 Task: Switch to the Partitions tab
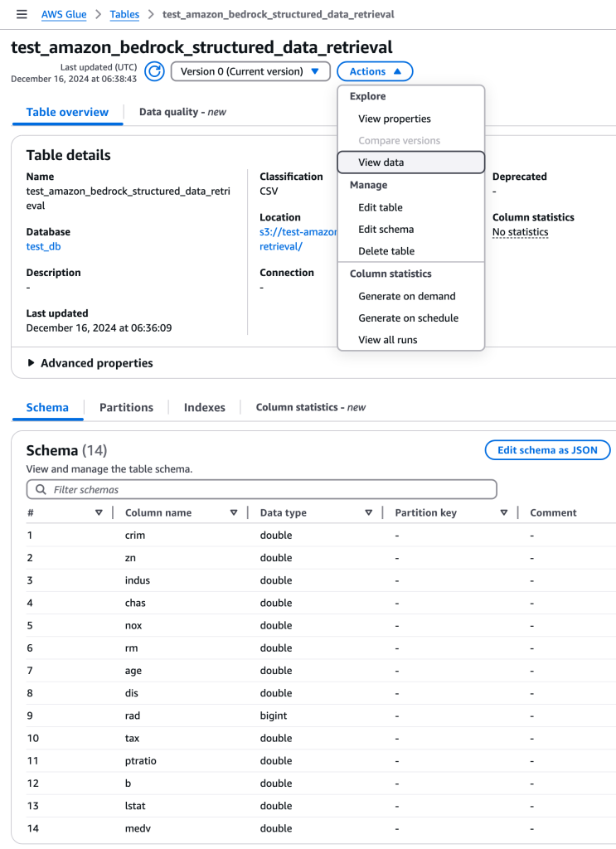[x=126, y=407]
